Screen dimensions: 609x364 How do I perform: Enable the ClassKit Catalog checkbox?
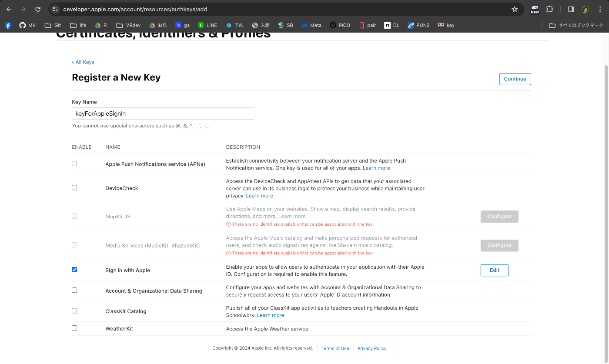[74, 311]
